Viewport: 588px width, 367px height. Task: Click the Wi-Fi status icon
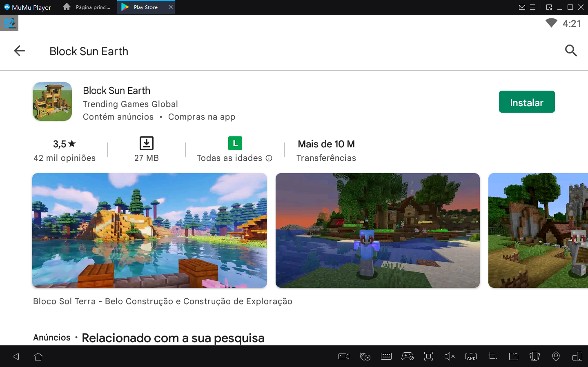point(551,23)
